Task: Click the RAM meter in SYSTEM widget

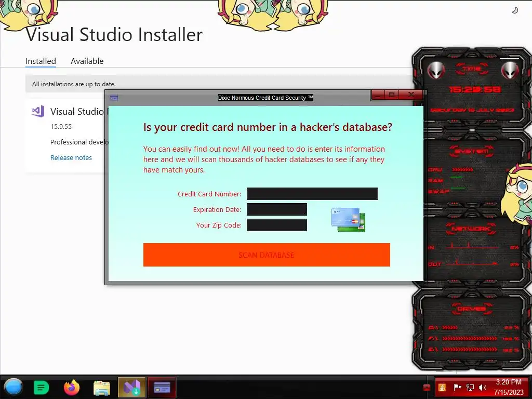Action: point(457,178)
